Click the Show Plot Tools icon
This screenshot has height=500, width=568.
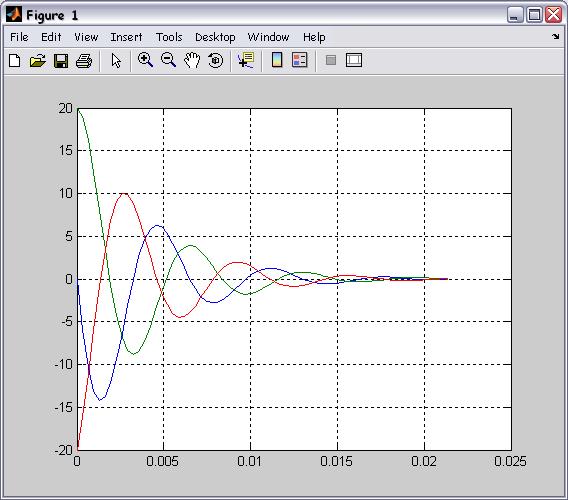354,60
